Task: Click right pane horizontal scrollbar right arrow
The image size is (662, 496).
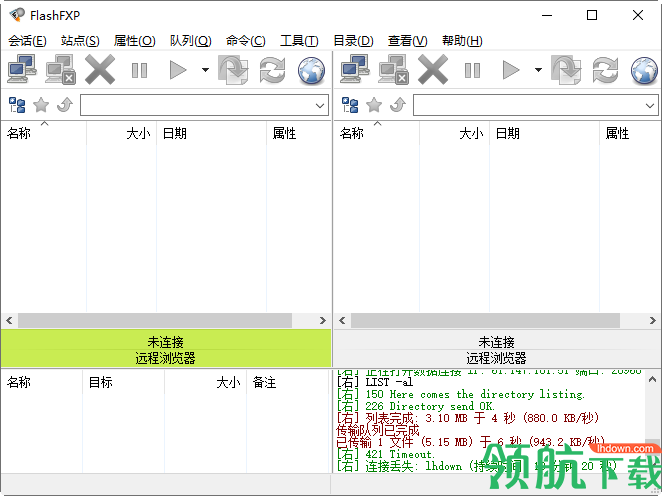Action: pyautogui.click(x=653, y=321)
